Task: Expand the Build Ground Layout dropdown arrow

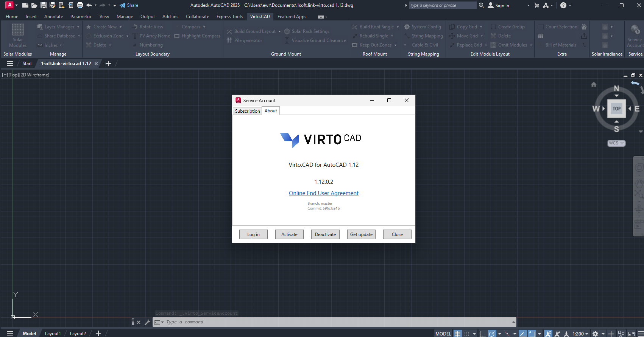Action: [x=279, y=31]
